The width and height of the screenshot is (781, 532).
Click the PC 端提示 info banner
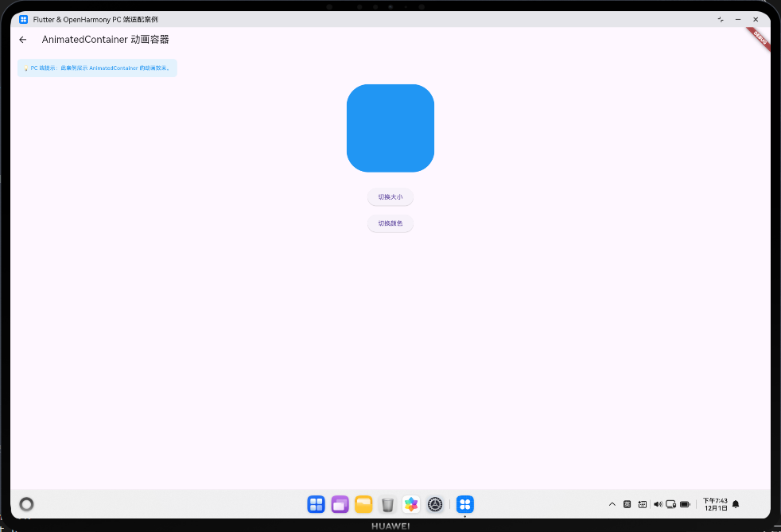tap(97, 68)
